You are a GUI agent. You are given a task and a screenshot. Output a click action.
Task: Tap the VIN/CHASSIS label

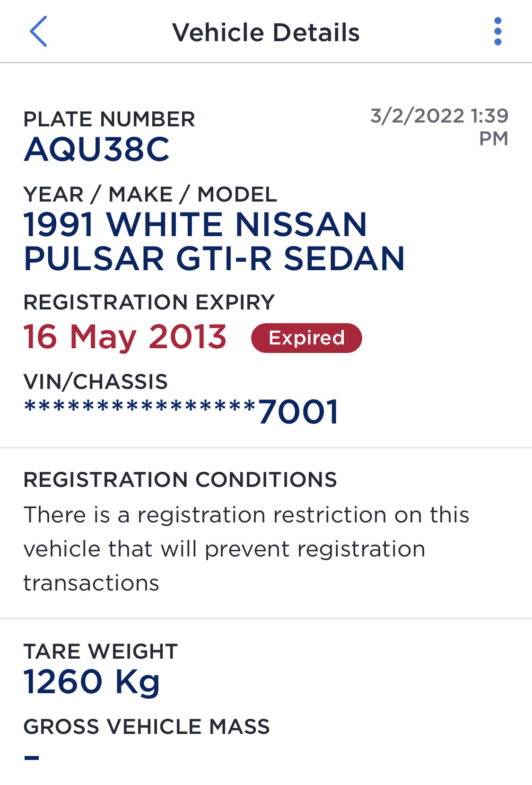click(x=96, y=382)
